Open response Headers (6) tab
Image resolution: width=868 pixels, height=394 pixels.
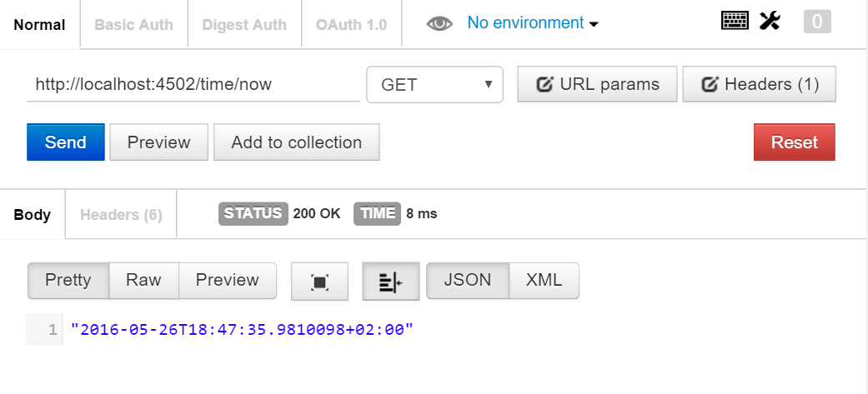[x=121, y=215]
